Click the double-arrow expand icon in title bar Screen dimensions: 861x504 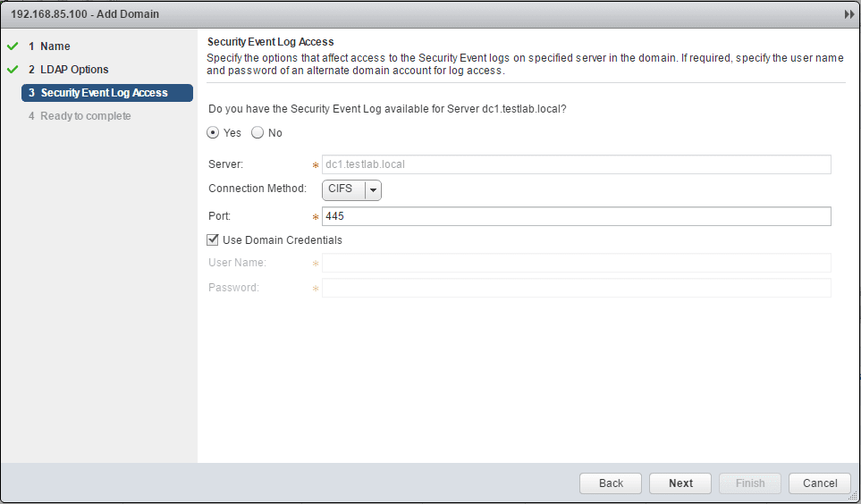(x=848, y=15)
